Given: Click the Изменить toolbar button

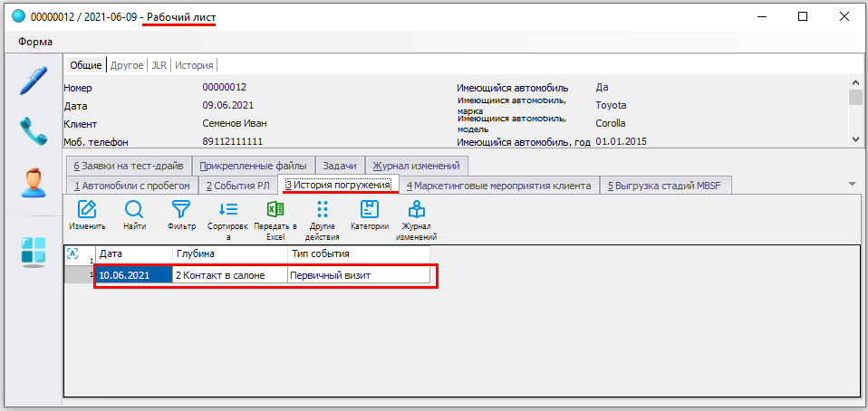Looking at the screenshot, I should [x=88, y=218].
